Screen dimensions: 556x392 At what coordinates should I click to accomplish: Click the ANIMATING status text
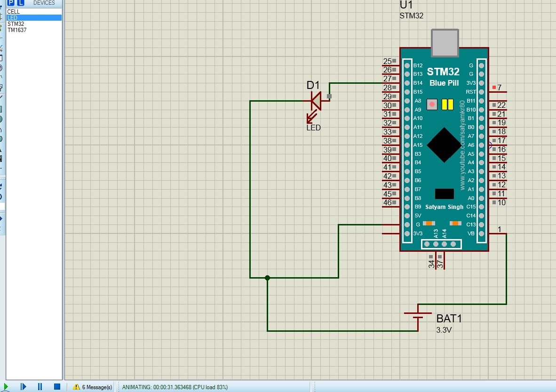(x=175, y=387)
